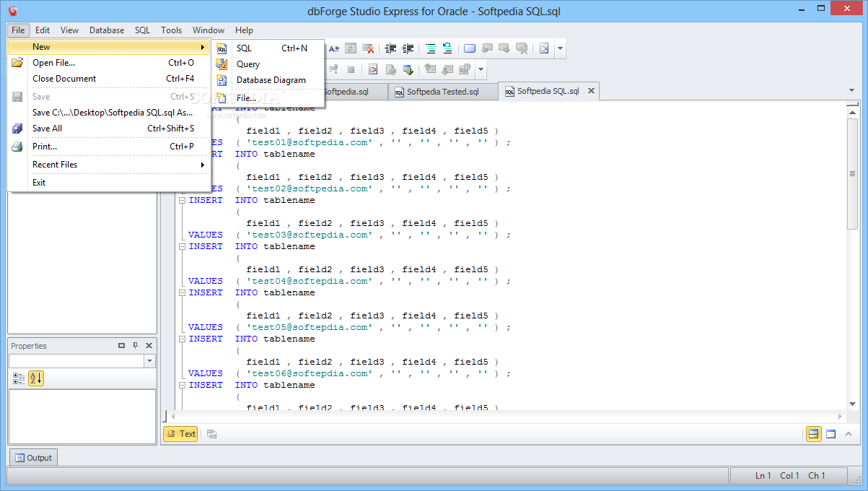Open the Window menu

coord(209,30)
